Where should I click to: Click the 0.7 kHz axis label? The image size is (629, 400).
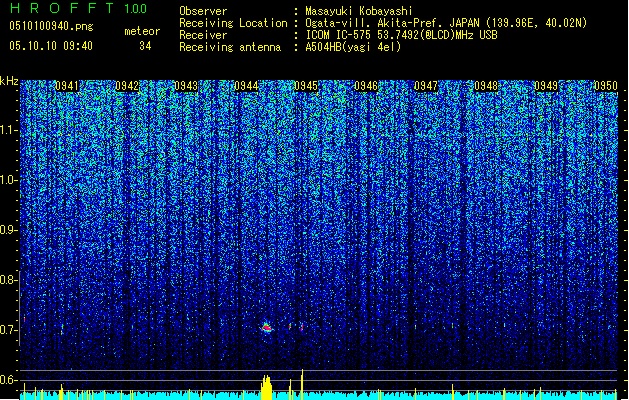9,330
